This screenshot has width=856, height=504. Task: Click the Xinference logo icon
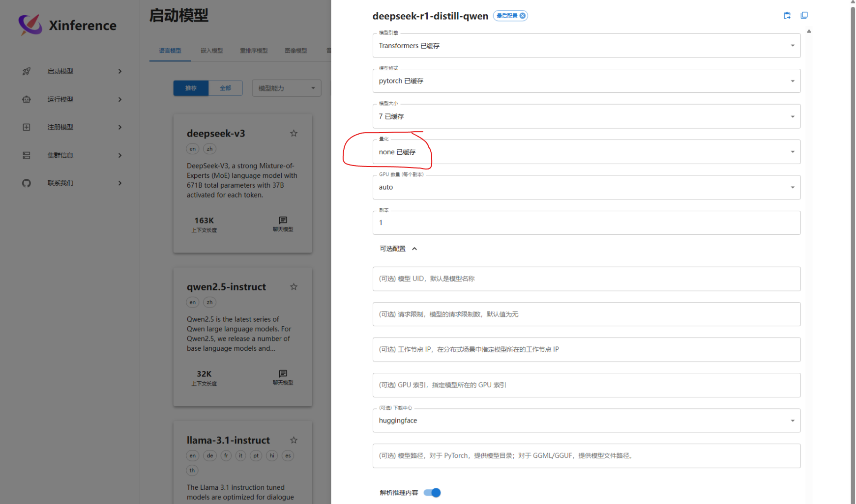click(x=30, y=25)
